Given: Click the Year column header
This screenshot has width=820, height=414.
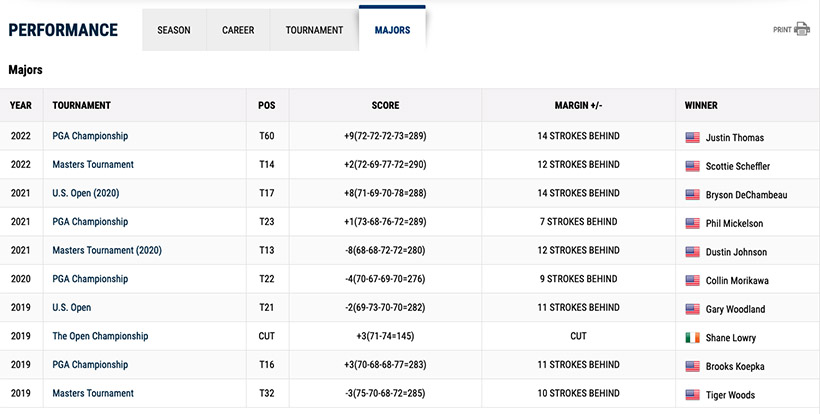Looking at the screenshot, I should tap(21, 105).
